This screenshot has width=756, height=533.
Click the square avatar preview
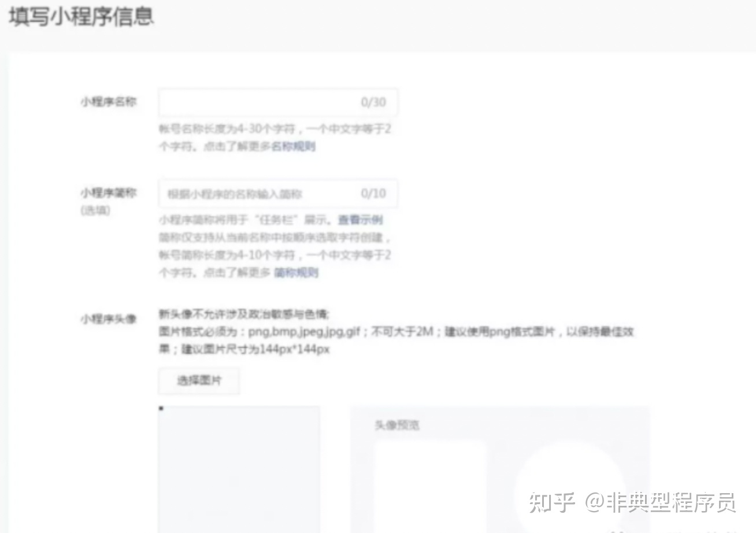point(429,487)
